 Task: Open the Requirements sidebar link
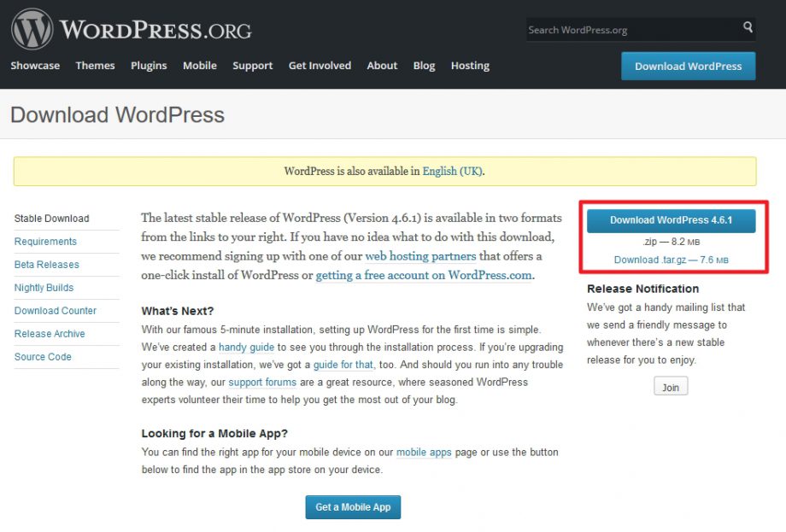tap(45, 241)
